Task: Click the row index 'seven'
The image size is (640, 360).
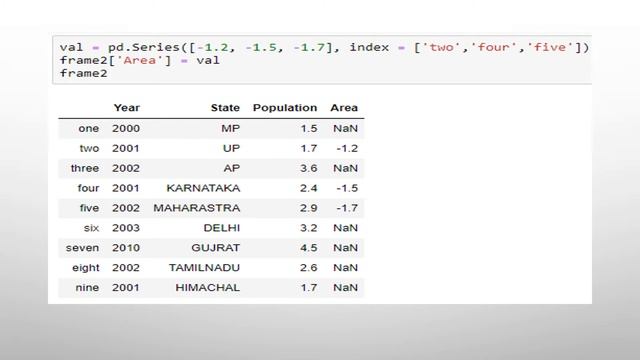Action: click(x=82, y=248)
